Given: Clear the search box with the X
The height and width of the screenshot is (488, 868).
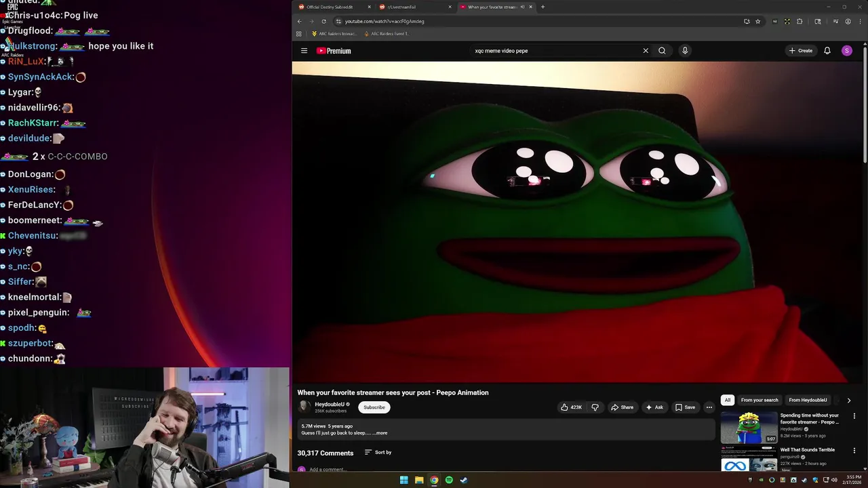Looking at the screenshot, I should click(646, 51).
